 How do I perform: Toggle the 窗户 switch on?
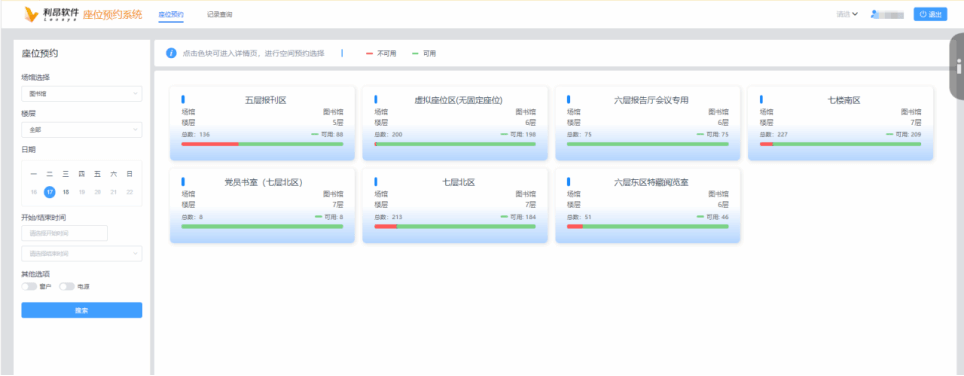click(29, 286)
